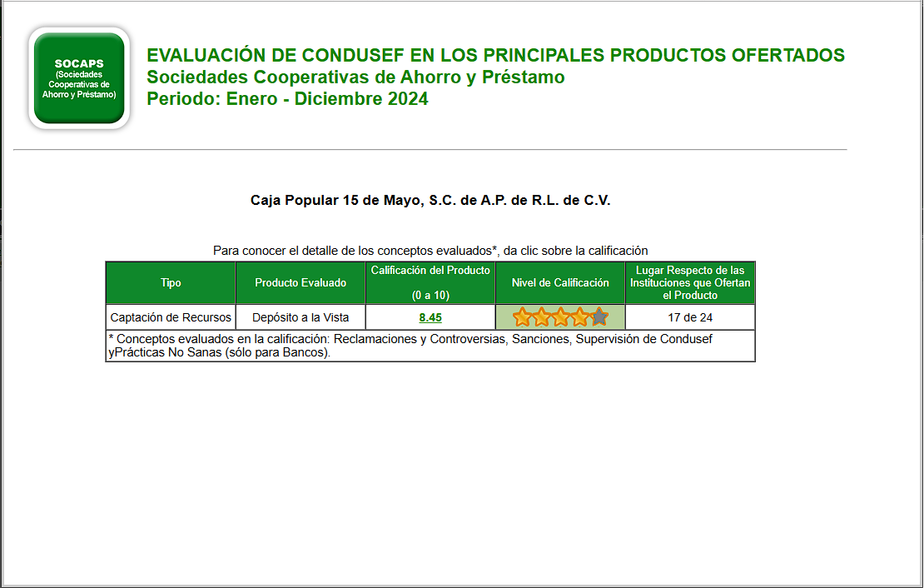This screenshot has width=924, height=588.
Task: Click the 'Calificación del Producto' header
Action: [x=430, y=282]
